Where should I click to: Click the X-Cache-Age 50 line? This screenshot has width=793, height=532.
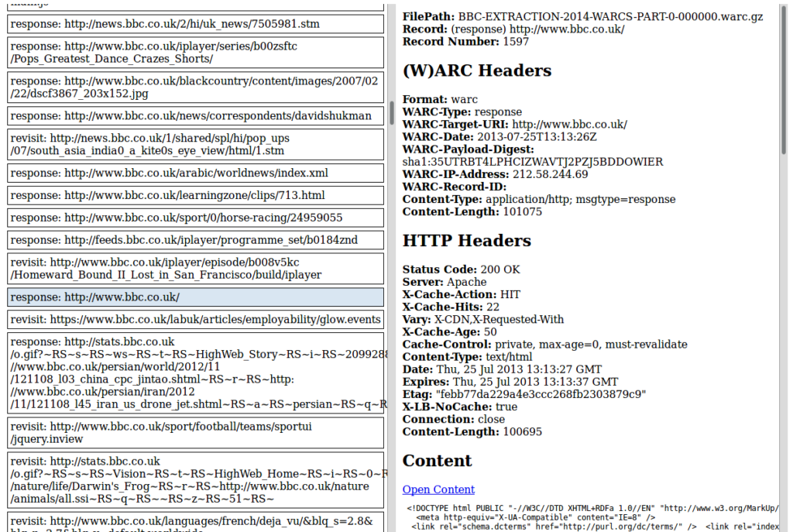(450, 331)
